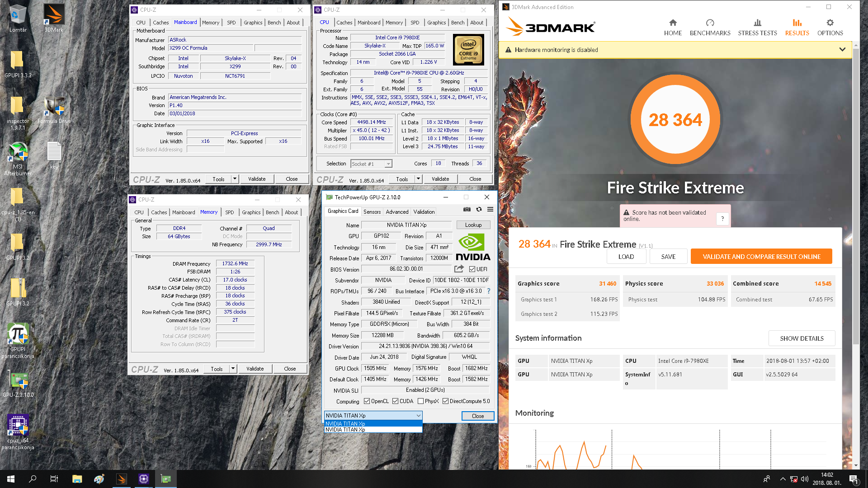Open Advanced tab in GPU-Z

[397, 211]
